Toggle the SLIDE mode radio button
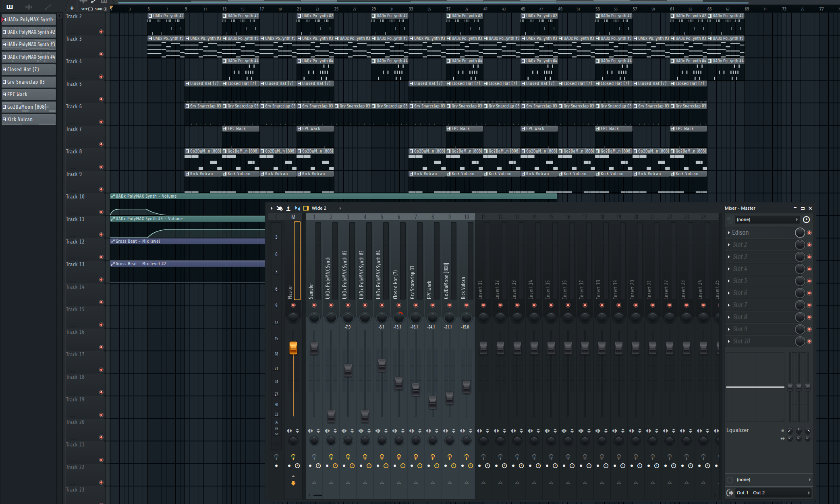Viewport: 840px width, 504px height. click(105, 9)
